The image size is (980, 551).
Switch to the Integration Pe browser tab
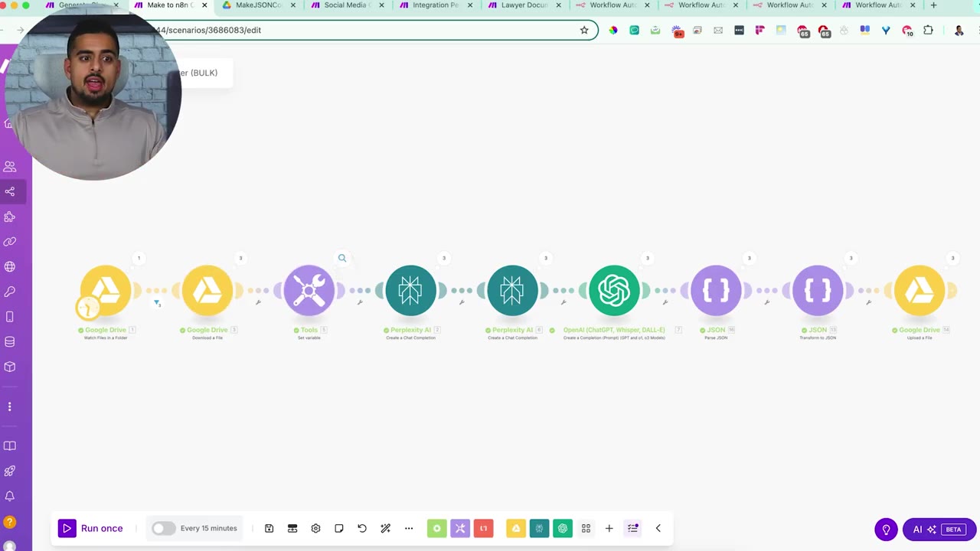point(436,5)
